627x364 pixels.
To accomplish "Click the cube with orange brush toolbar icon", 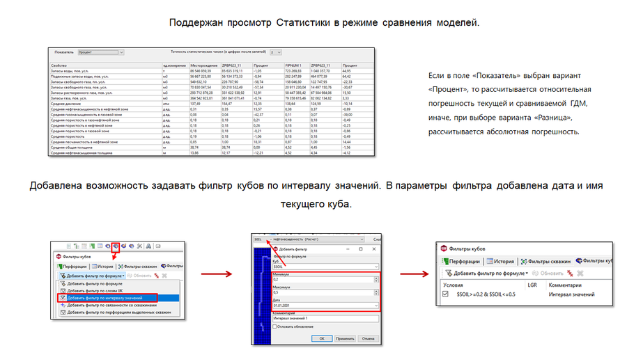I will 123,246.
